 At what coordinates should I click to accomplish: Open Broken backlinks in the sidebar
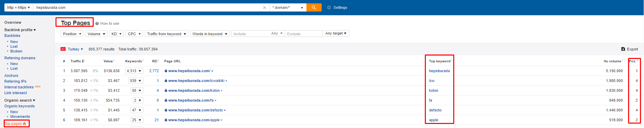pos(16,51)
